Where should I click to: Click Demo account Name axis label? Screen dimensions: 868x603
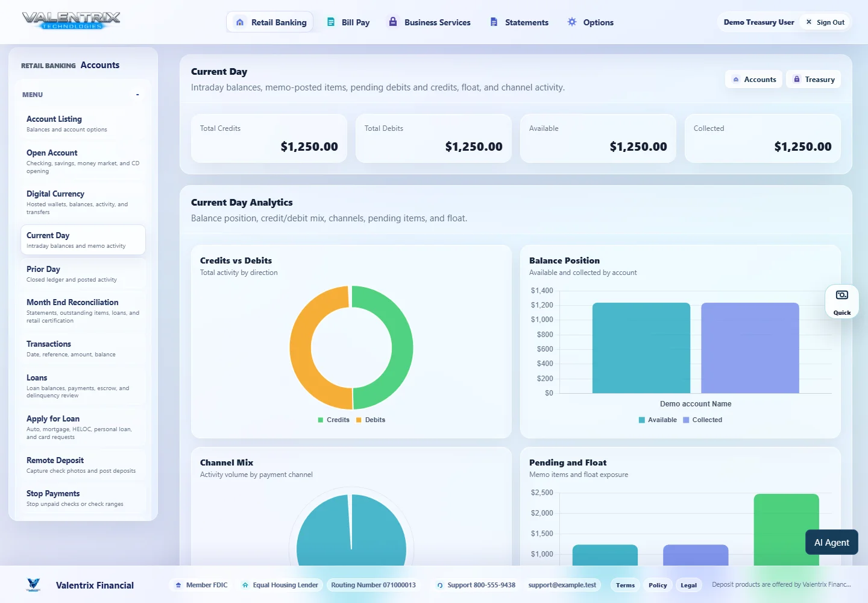(x=696, y=404)
